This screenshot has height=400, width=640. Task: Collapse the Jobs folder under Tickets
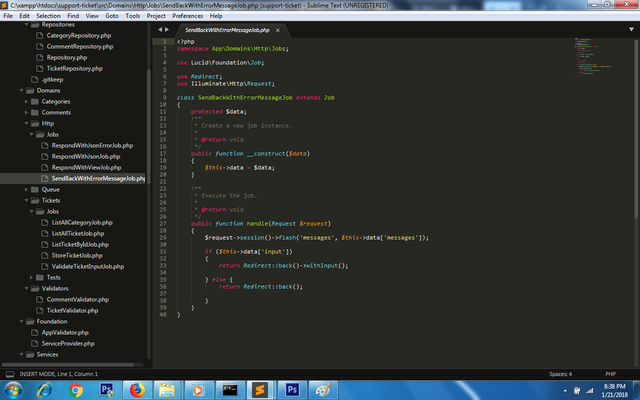31,211
